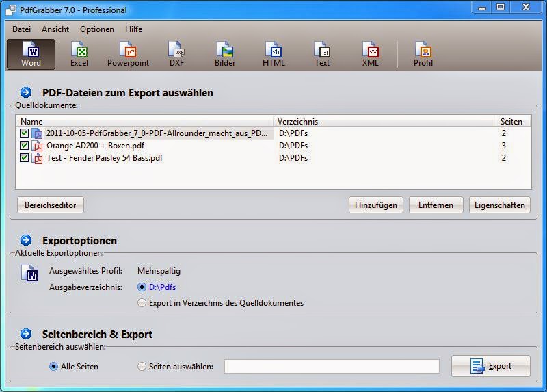Close the PdfGrabber window
The height and width of the screenshot is (392, 547).
(x=526, y=8)
